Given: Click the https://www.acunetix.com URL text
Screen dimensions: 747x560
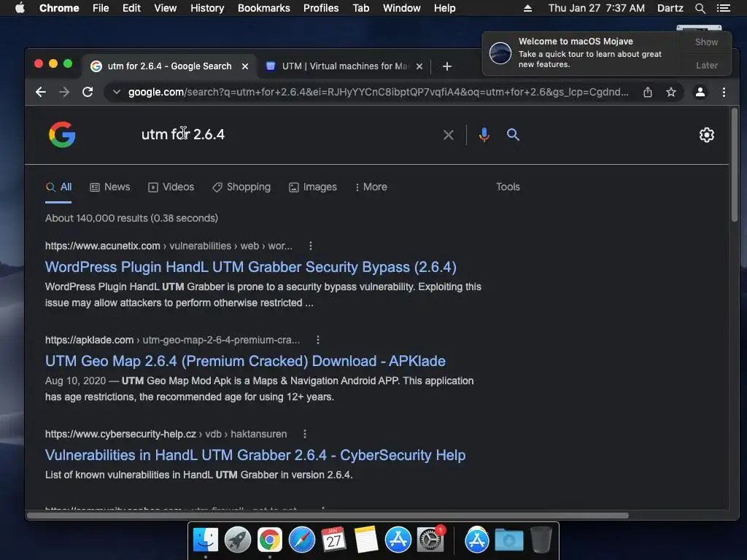Looking at the screenshot, I should 102,246.
